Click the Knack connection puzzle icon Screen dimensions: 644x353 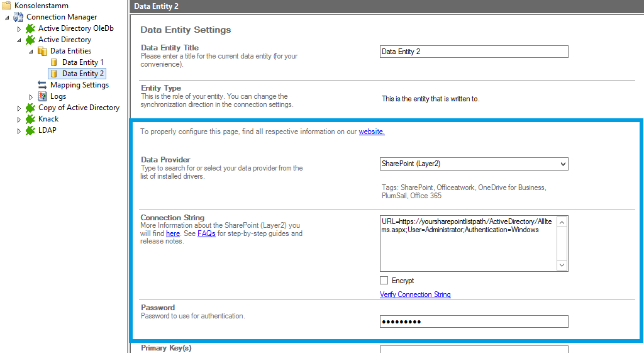click(30, 119)
